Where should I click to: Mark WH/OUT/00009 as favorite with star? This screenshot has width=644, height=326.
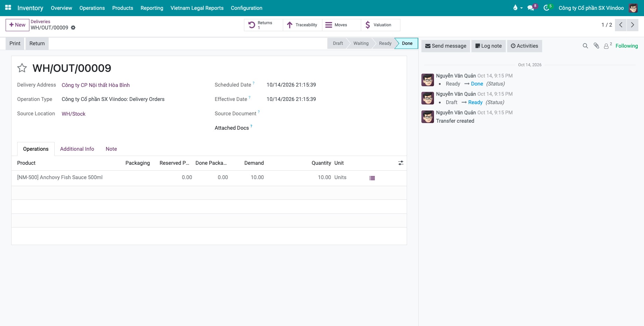pyautogui.click(x=22, y=68)
